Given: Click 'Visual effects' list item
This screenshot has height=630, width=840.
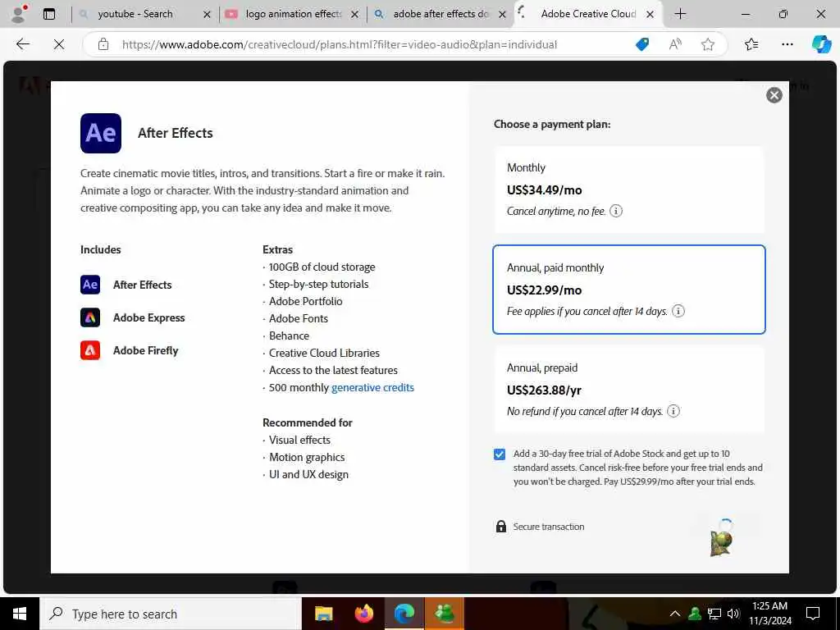Looking at the screenshot, I should point(299,440).
